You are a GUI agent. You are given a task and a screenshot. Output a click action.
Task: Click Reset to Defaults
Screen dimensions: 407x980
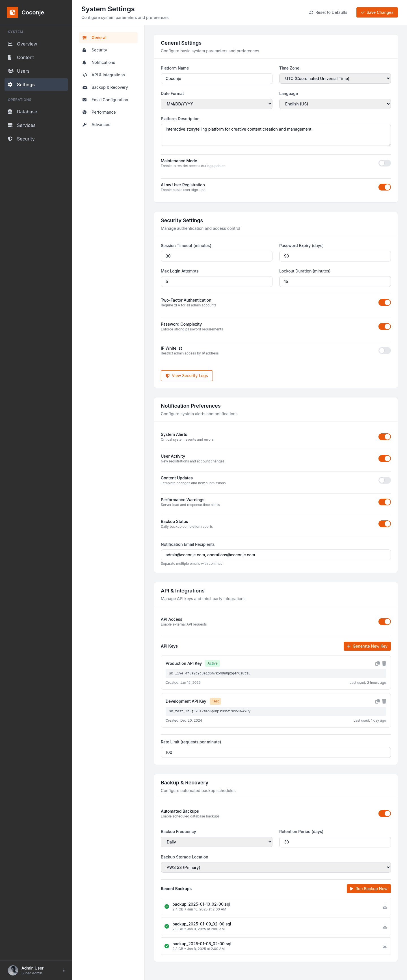click(328, 12)
